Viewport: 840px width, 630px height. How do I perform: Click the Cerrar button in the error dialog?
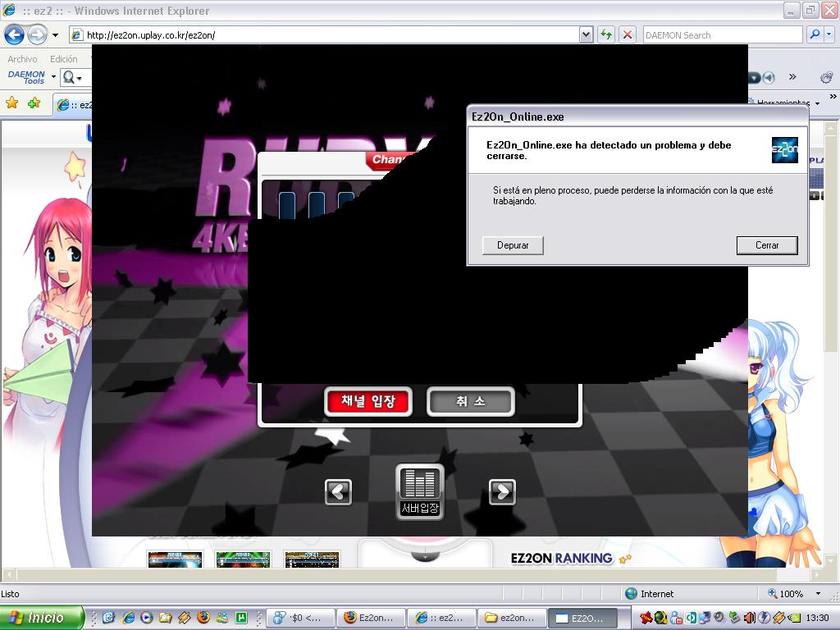point(767,245)
